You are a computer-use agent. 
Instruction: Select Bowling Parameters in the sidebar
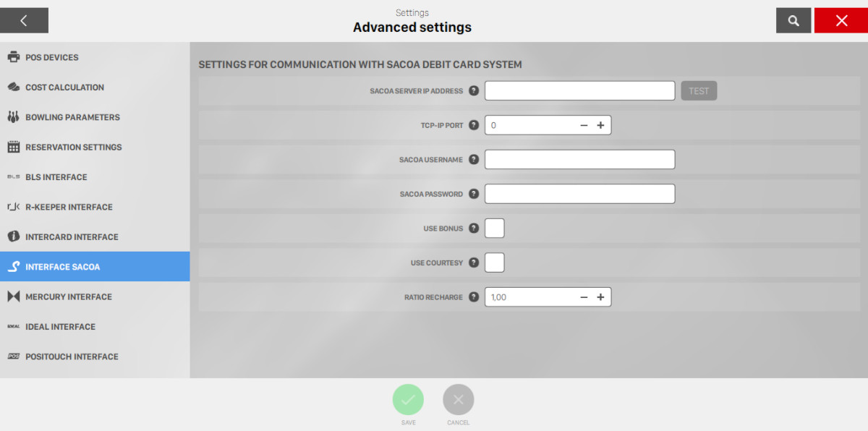[72, 117]
